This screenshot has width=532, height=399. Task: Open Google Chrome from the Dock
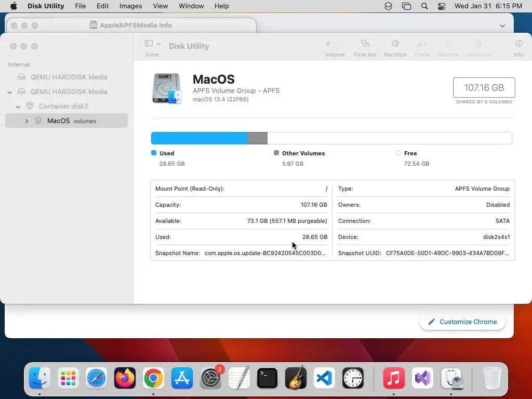pos(153,378)
